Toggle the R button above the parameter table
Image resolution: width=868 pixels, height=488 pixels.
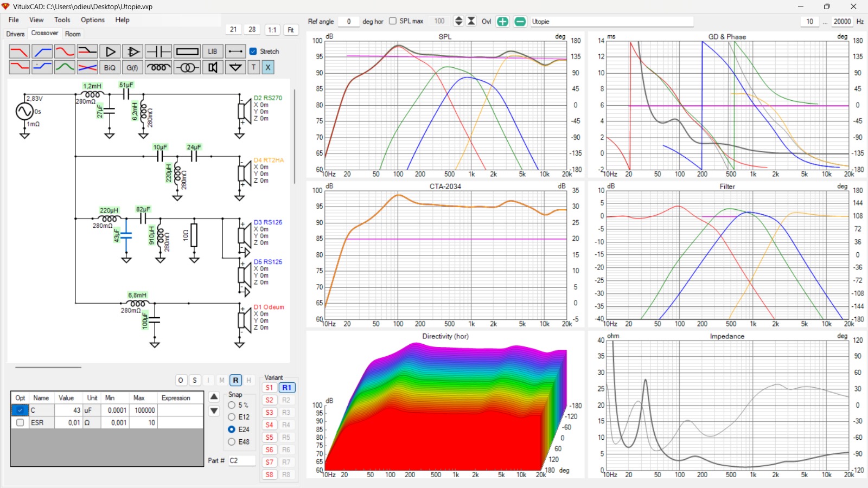pyautogui.click(x=235, y=381)
